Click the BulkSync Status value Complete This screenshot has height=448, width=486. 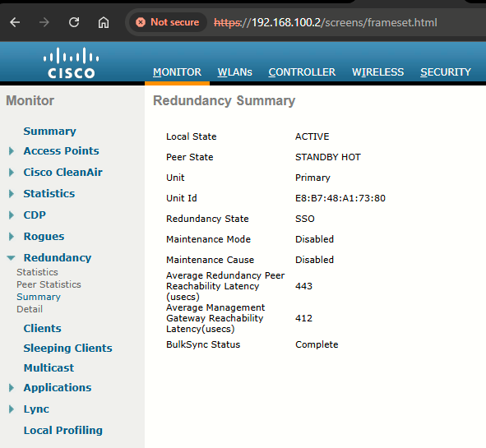tap(317, 344)
